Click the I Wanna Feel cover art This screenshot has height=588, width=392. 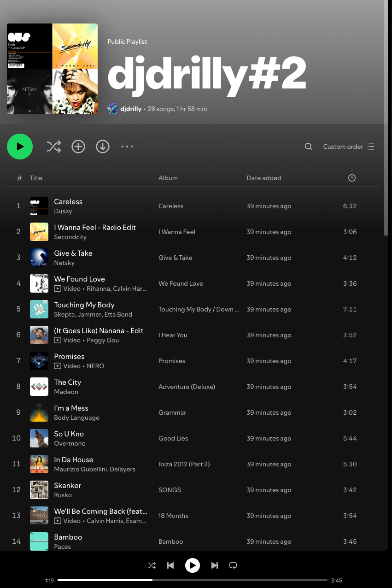(39, 232)
